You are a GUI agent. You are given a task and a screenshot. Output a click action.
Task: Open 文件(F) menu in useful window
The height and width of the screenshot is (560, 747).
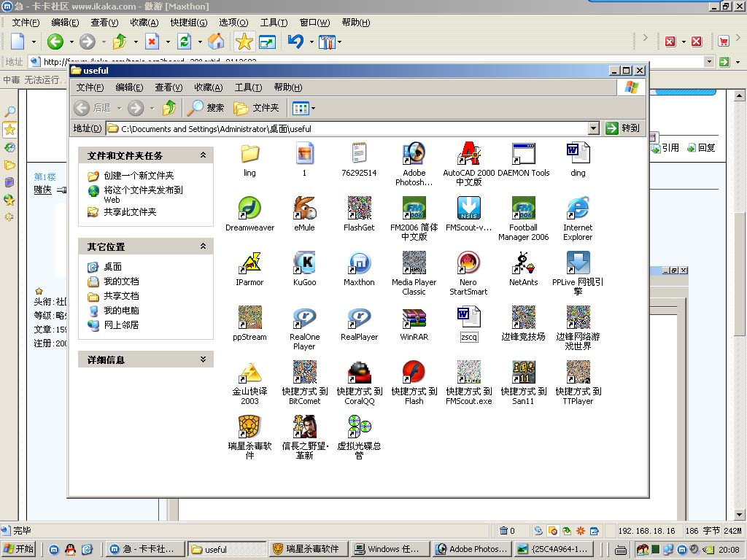tap(90, 87)
